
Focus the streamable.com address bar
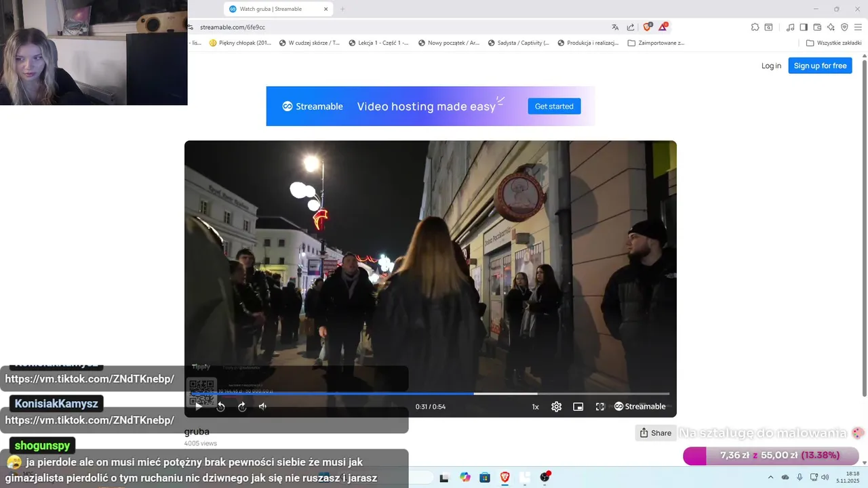(400, 27)
